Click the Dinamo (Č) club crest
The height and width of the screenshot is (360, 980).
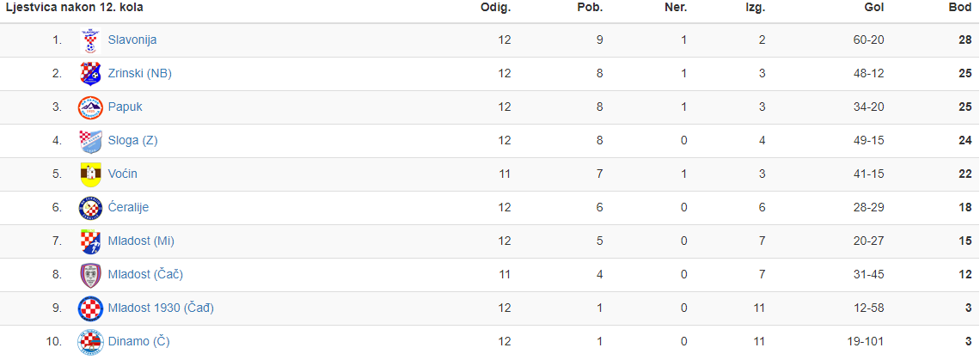(90, 342)
